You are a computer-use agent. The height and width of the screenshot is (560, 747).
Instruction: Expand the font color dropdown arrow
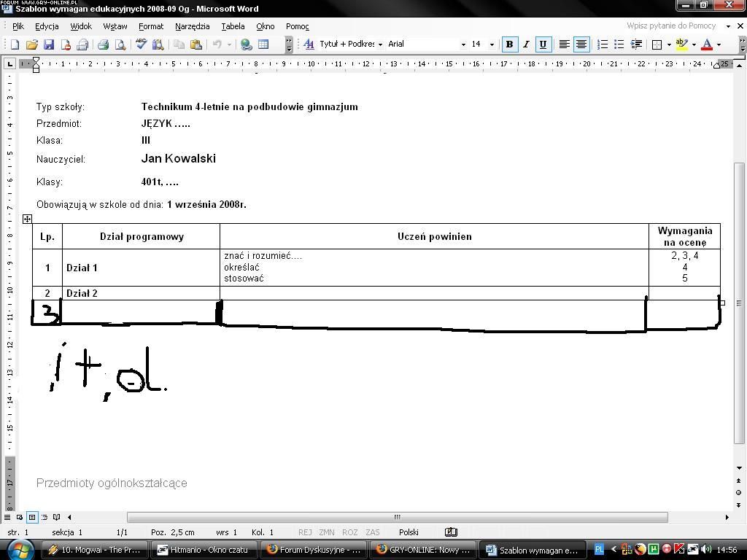(719, 44)
